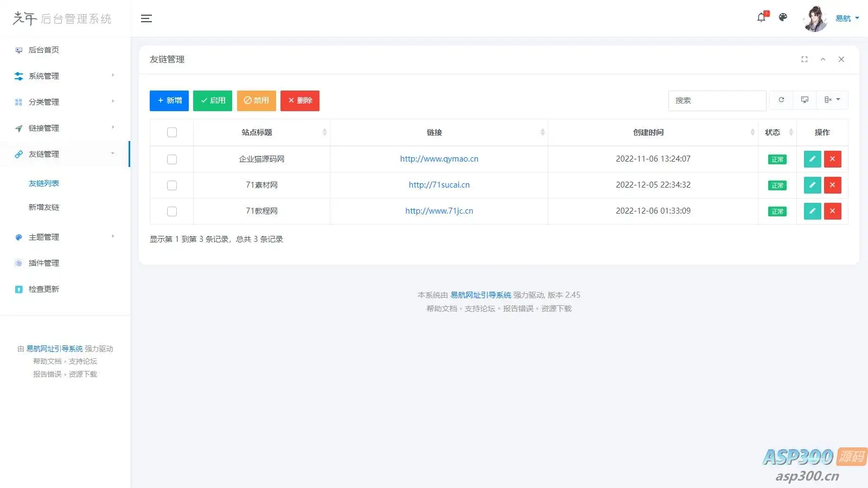Open the 易航 user dropdown
Screen dimensions: 868x488
click(847, 18)
